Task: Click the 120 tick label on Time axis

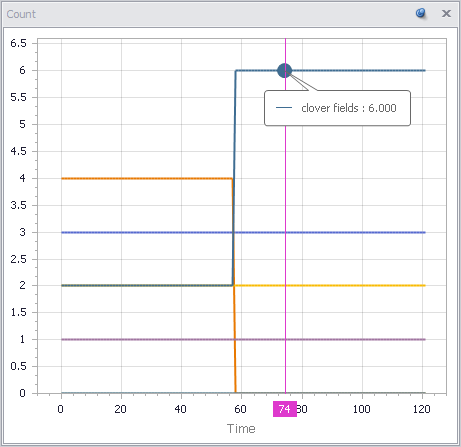Action: click(422, 409)
